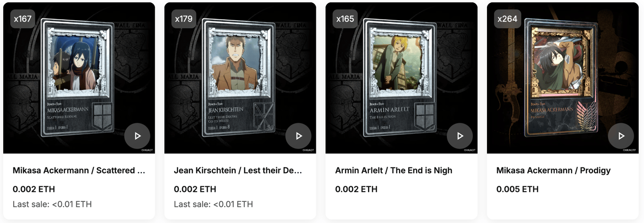Select the silver Mikasa Ackermann card artwork

click(77, 78)
